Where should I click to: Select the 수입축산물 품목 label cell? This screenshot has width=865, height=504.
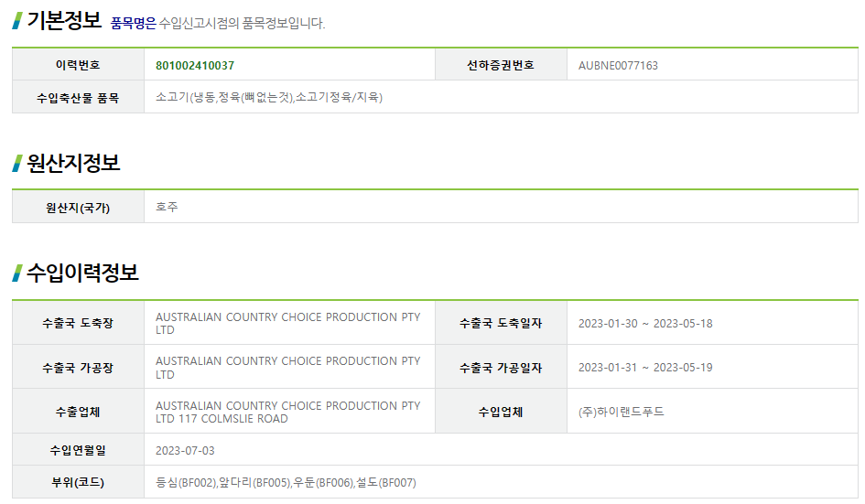pyautogui.click(x=78, y=98)
